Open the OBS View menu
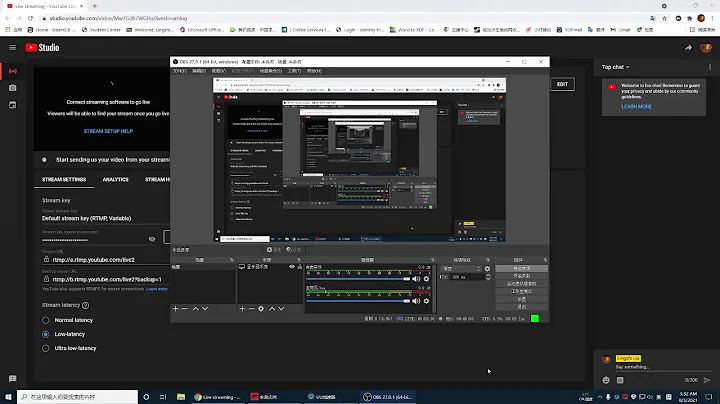Screen dimensions: 720x404 [219, 71]
